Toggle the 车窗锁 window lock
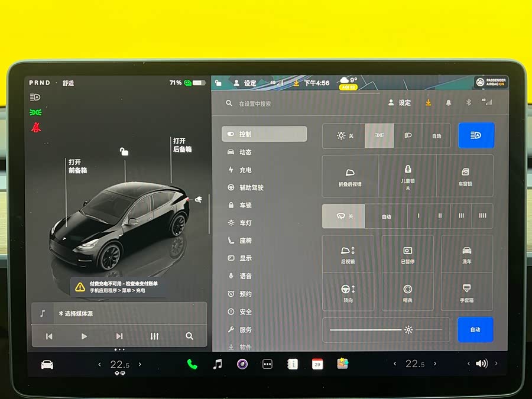This screenshot has height=399, width=532. (465, 176)
